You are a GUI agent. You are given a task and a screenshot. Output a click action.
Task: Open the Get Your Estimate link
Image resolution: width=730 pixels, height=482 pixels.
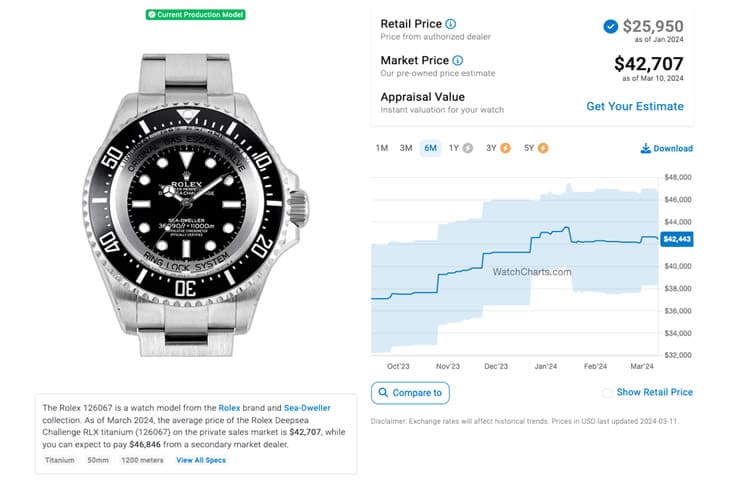[635, 106]
